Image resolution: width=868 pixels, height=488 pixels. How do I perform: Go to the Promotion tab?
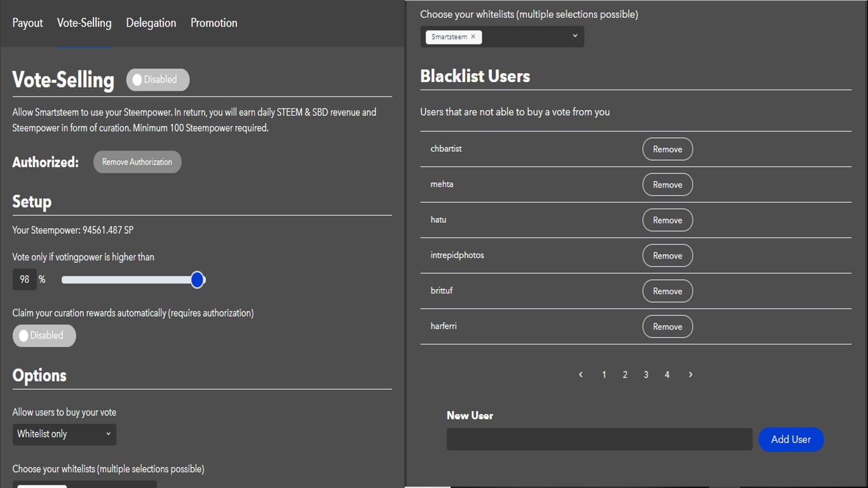[x=214, y=23]
